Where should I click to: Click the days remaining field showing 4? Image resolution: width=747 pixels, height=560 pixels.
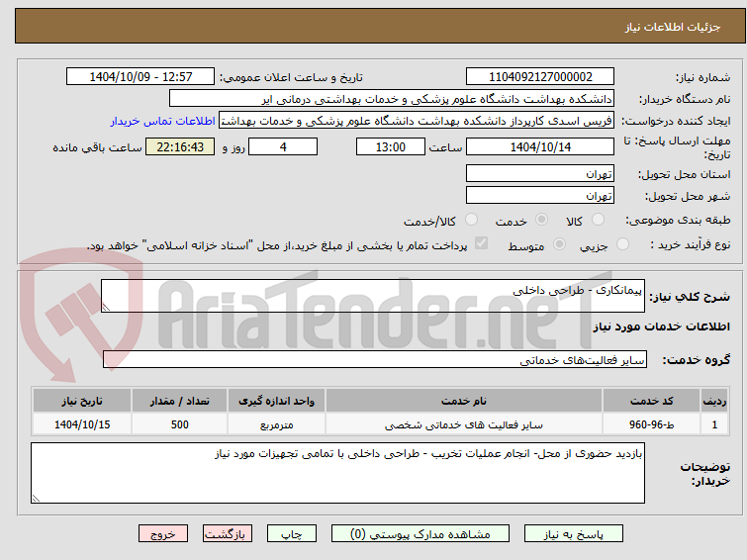283,146
